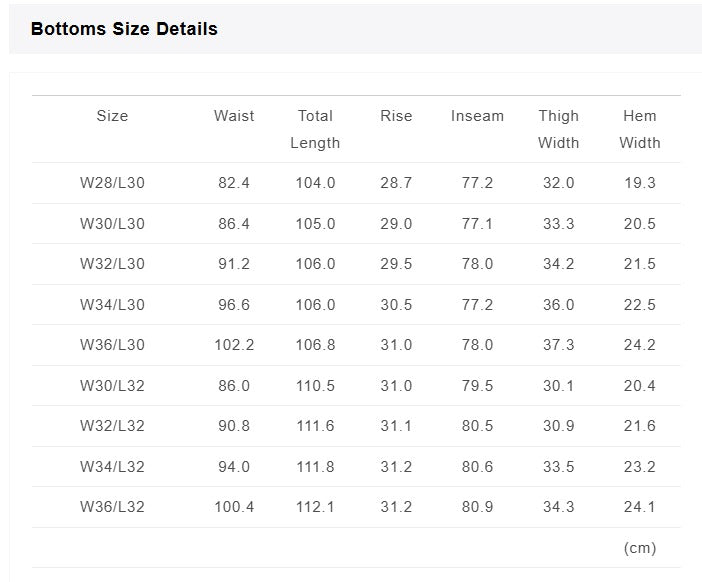Image resolution: width=702 pixels, height=582 pixels.
Task: Click the Hem Width column header
Action: [x=640, y=129]
